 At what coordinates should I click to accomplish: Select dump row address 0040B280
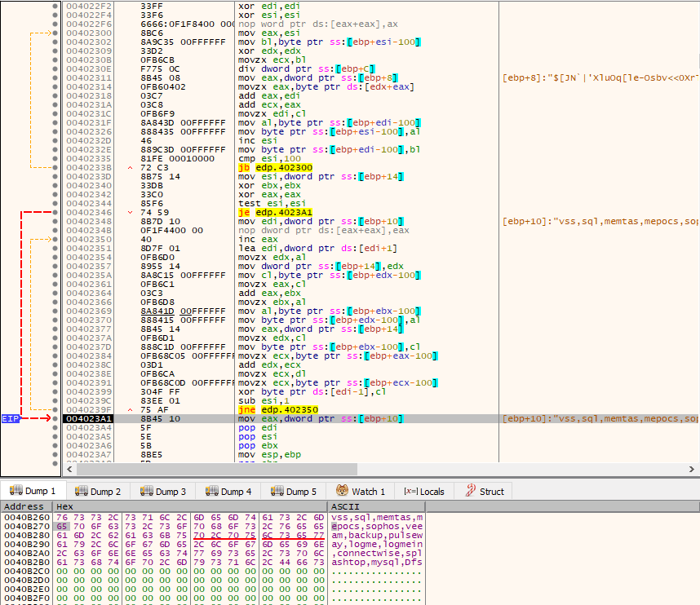pos(27,535)
